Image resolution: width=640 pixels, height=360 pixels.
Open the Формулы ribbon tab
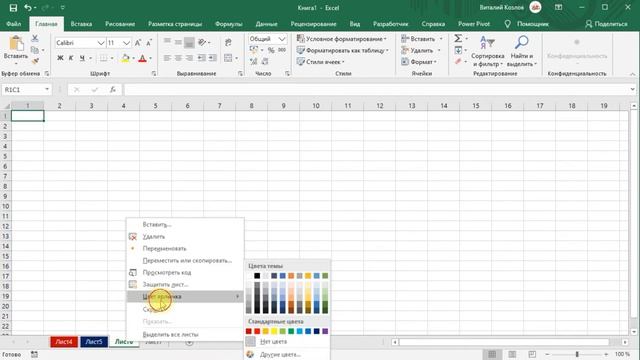tap(229, 24)
